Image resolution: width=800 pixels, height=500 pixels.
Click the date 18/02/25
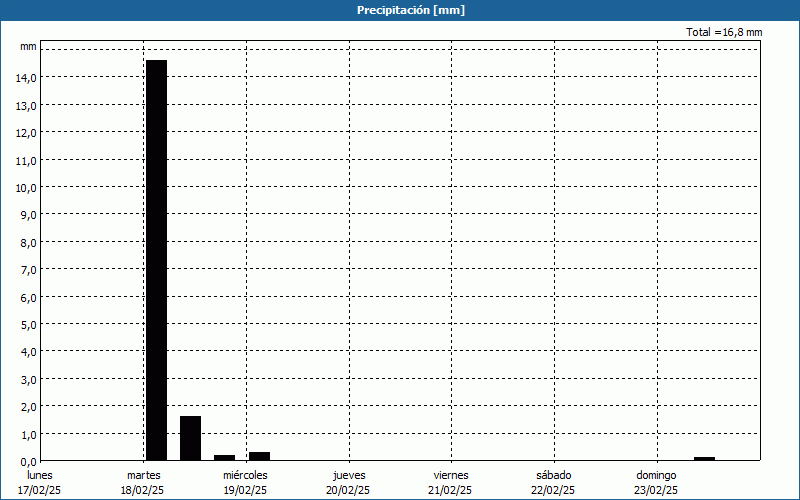(x=142, y=490)
